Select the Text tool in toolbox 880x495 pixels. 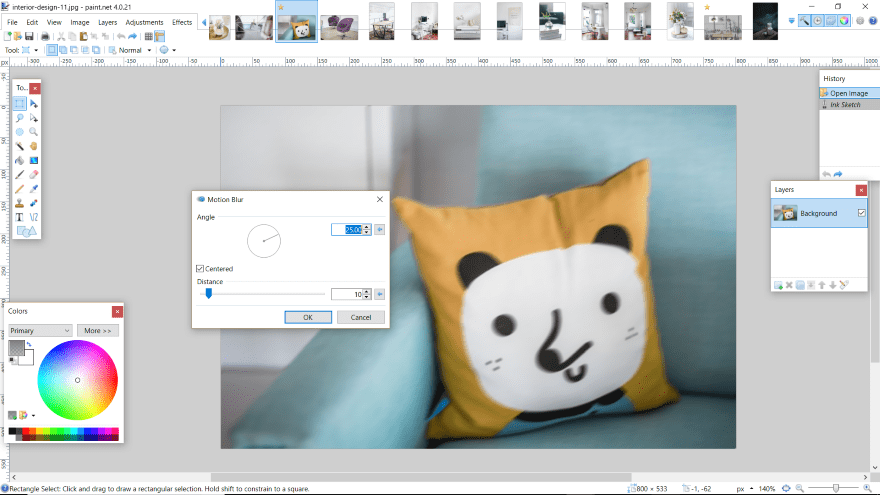pos(19,216)
